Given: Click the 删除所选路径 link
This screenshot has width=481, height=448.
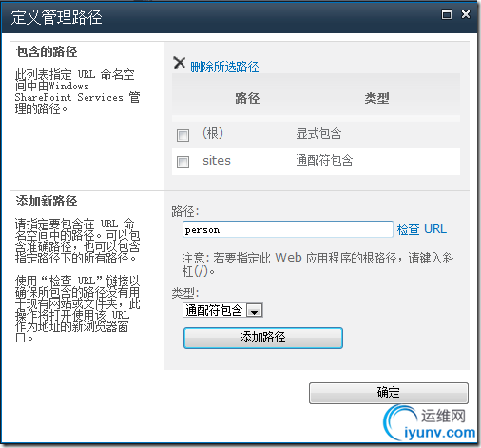Looking at the screenshot, I should 224,67.
